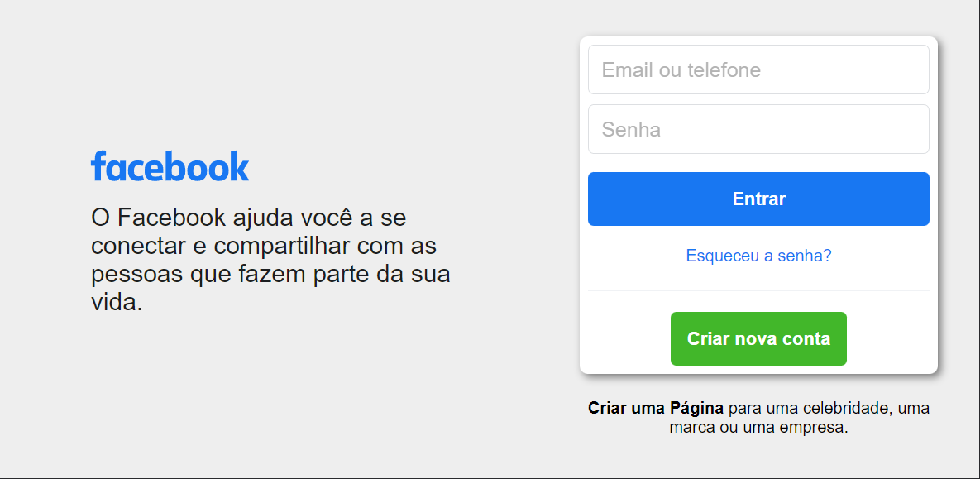980x479 pixels.
Task: Click the Facebook tagline paragraph text
Action: click(x=270, y=260)
